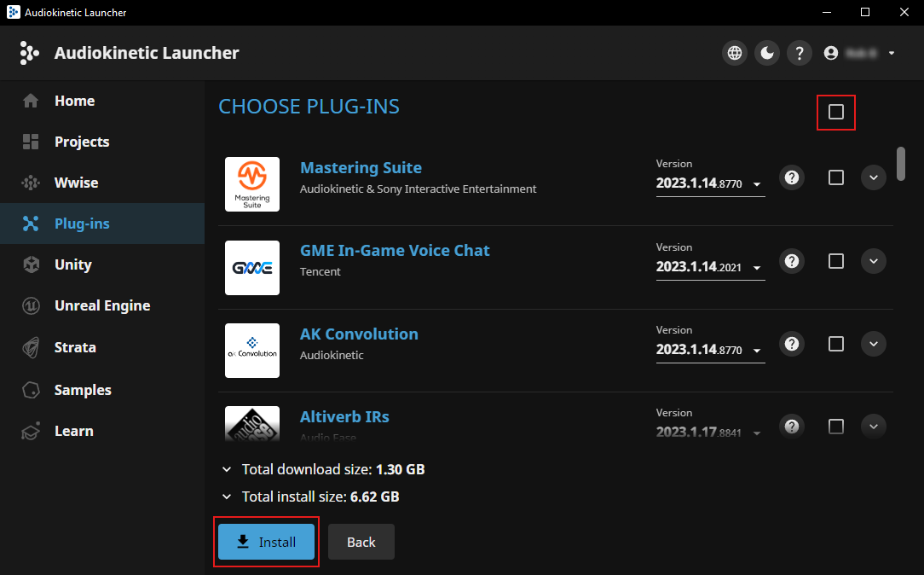Click the Unity cube icon
Viewport: 924px width, 575px height.
point(31,264)
